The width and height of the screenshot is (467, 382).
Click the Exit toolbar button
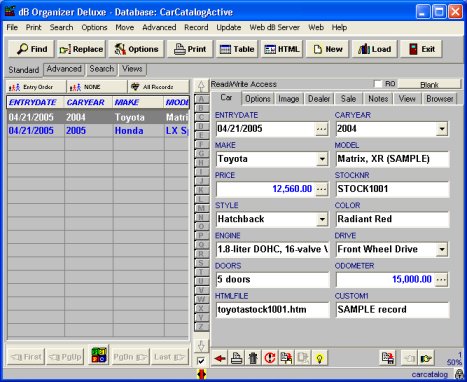point(422,49)
